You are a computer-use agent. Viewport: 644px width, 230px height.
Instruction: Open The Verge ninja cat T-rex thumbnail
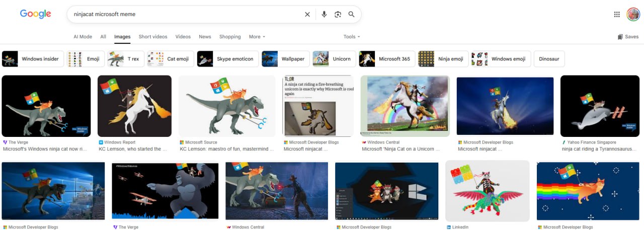pyautogui.click(x=46, y=106)
